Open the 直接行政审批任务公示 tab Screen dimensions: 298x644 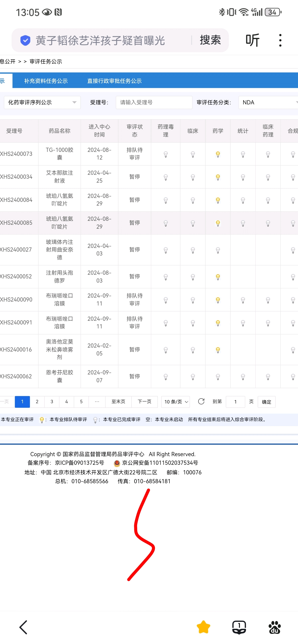[x=114, y=81]
